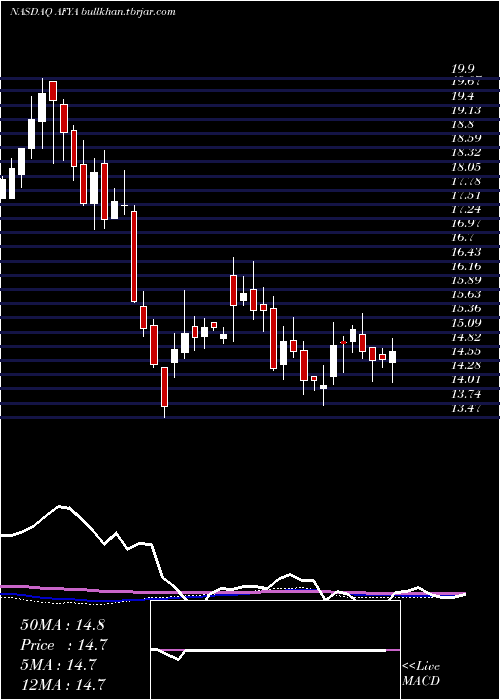Click the <<Live MACD label
The height and width of the screenshot is (700, 500).
[421, 674]
